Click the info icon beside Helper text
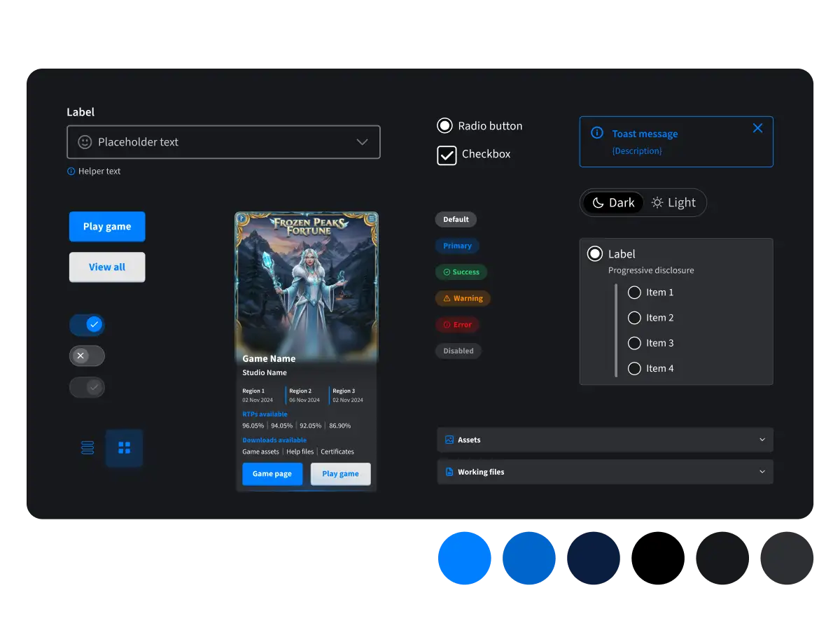The height and width of the screenshot is (630, 840). pos(71,171)
